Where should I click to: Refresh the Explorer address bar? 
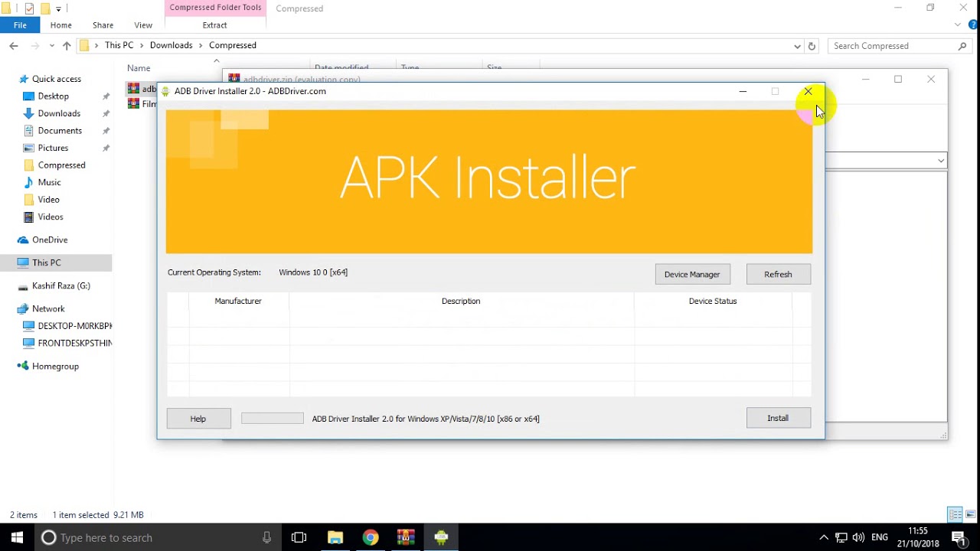point(812,46)
